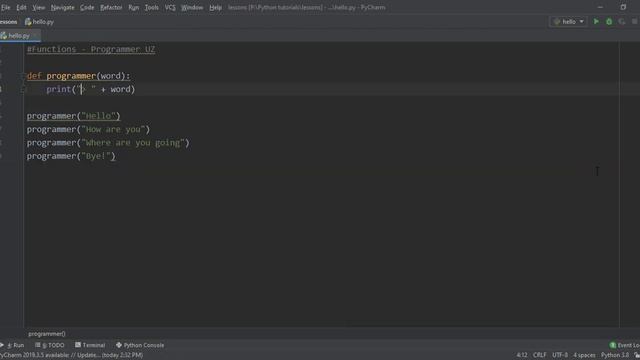Open the Python Console tool window
Viewport: 640px width, 360px height.
pos(140,345)
